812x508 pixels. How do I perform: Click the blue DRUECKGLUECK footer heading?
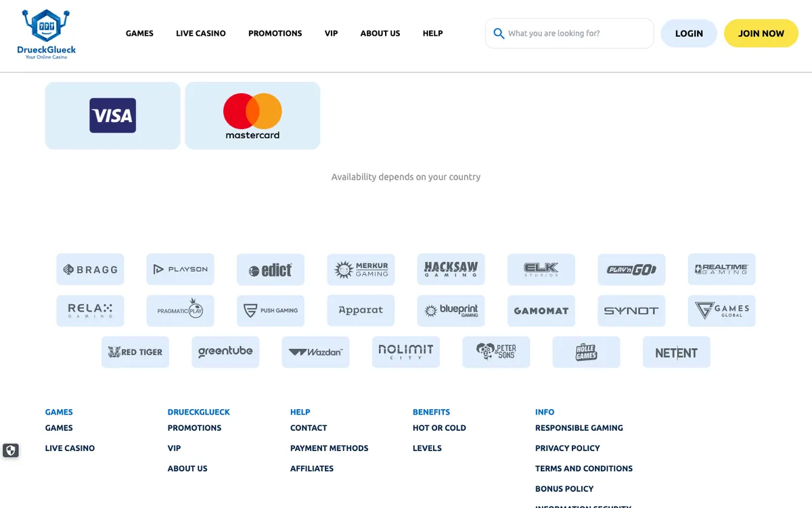(199, 412)
